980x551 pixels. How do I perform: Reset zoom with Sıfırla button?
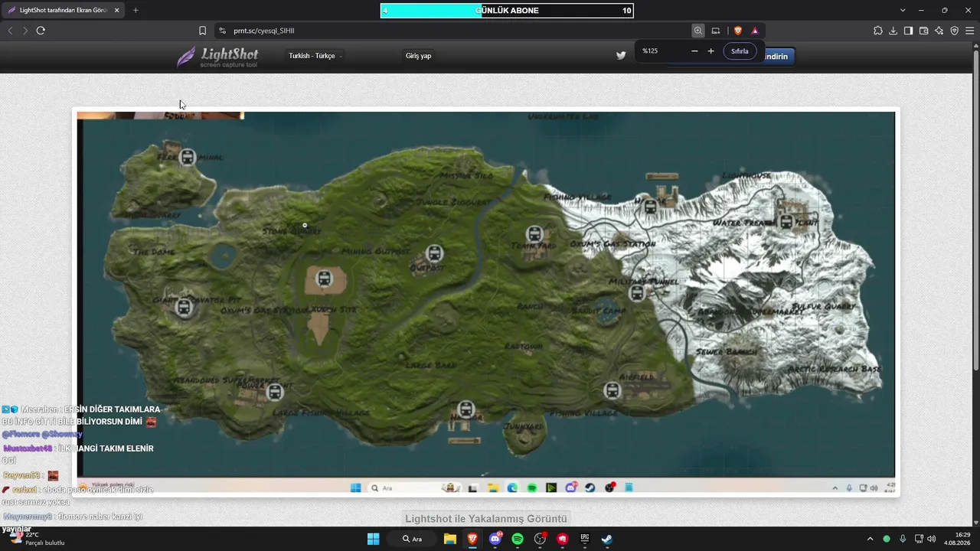(x=740, y=51)
